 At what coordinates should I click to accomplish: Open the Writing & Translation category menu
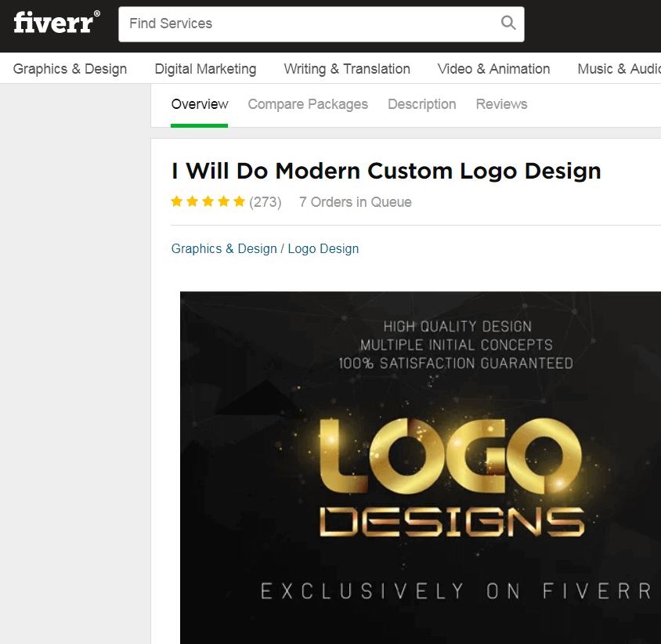(x=347, y=69)
